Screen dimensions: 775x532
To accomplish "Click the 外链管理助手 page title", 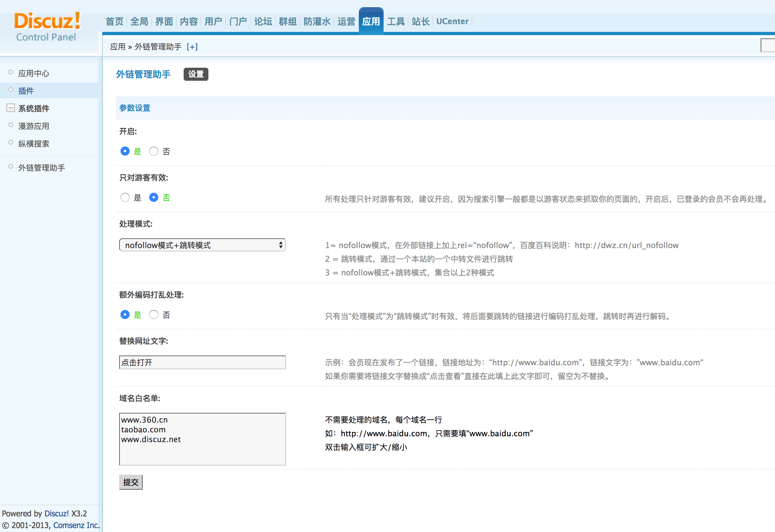I will (143, 74).
